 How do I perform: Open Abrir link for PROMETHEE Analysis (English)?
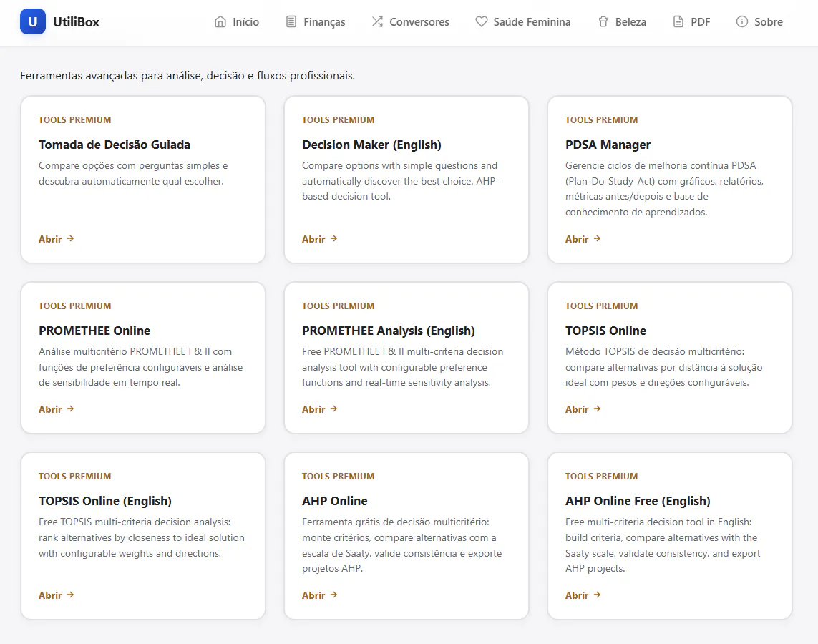point(320,409)
